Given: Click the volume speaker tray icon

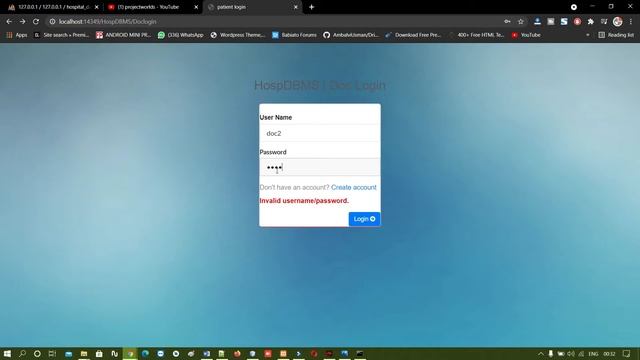Looking at the screenshot, I should click(x=571, y=353).
